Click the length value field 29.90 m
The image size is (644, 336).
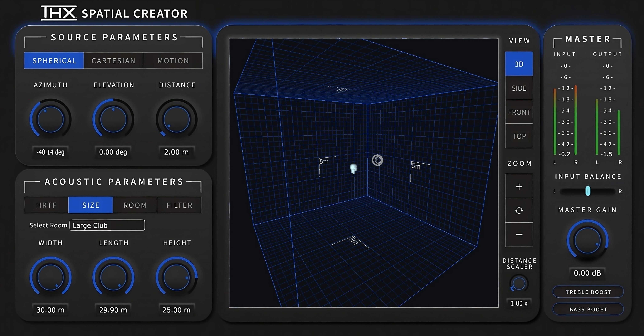click(x=113, y=310)
